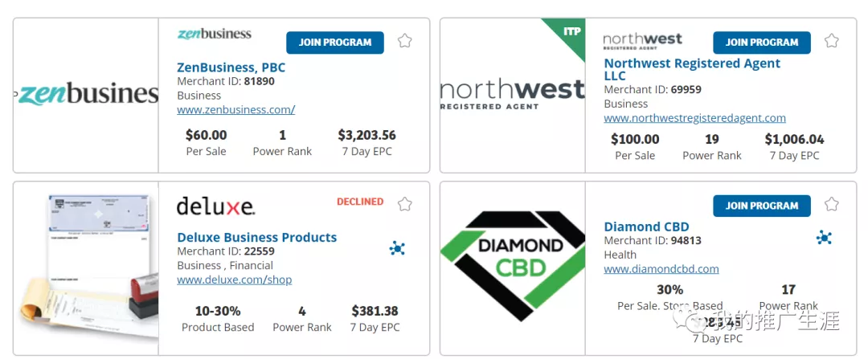This screenshot has width=868, height=359.
Task: Click the small northwest logo above title
Action: (x=642, y=40)
